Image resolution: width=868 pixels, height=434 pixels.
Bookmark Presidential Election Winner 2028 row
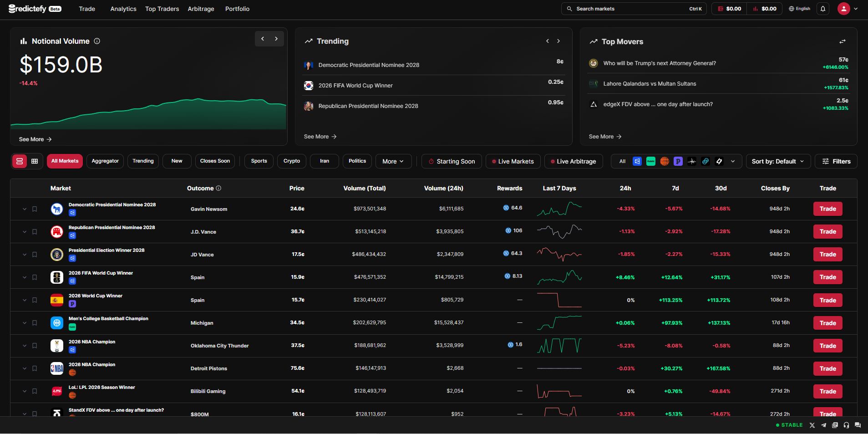click(35, 255)
